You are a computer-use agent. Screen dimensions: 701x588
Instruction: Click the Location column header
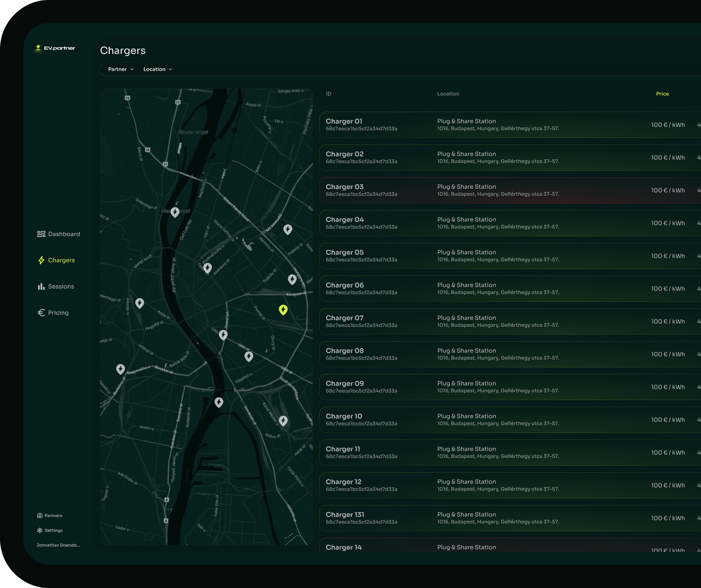coord(448,94)
